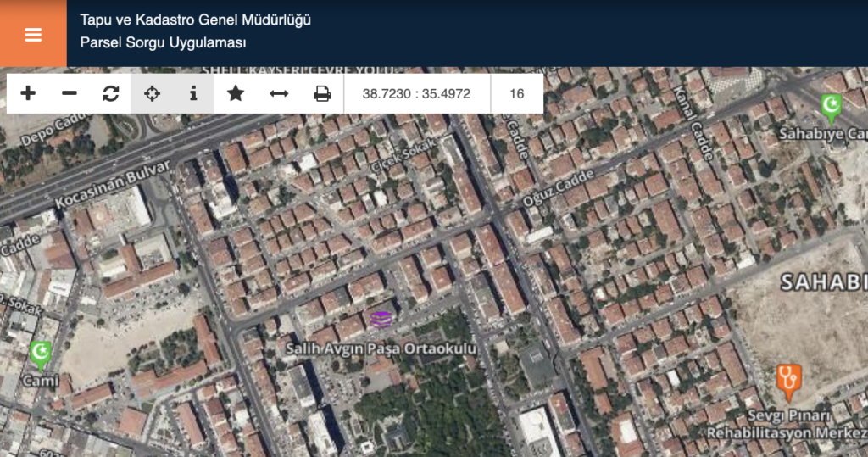Click the Depo Cadde street label
The width and height of the screenshot is (868, 457).
pyautogui.click(x=56, y=129)
